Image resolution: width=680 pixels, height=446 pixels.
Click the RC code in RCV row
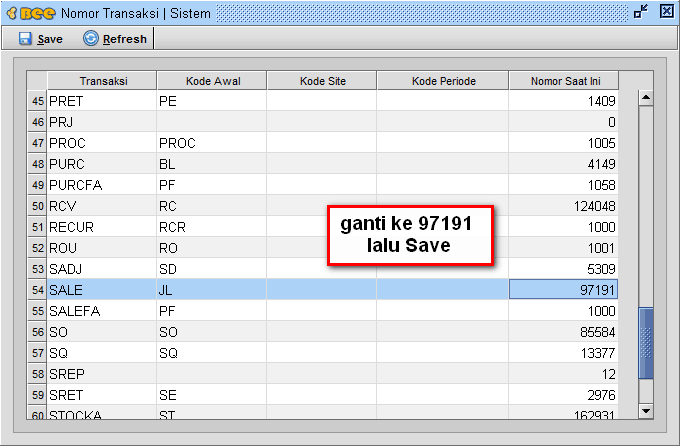coord(212,206)
